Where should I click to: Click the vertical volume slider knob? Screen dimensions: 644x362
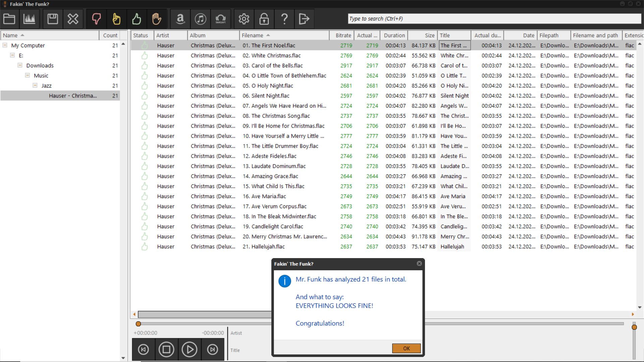(x=634, y=327)
